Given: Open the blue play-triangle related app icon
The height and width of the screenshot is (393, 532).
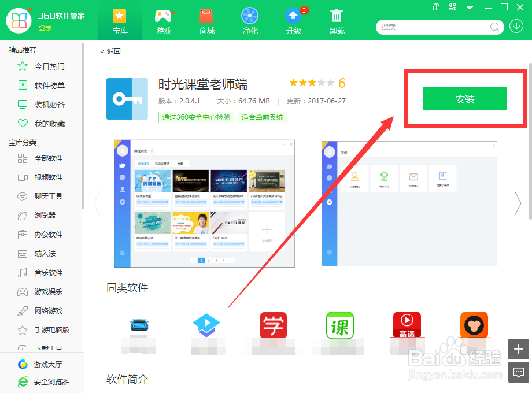Looking at the screenshot, I should point(206,325).
